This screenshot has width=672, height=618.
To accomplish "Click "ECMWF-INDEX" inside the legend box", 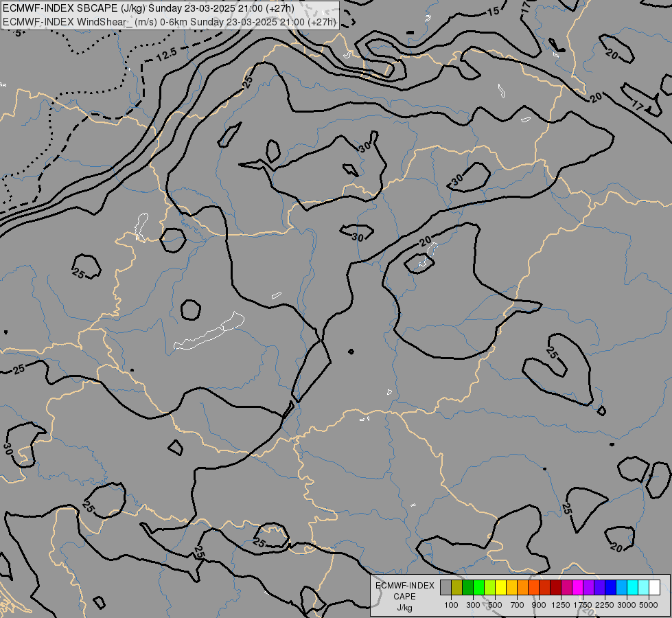I will point(405,586).
